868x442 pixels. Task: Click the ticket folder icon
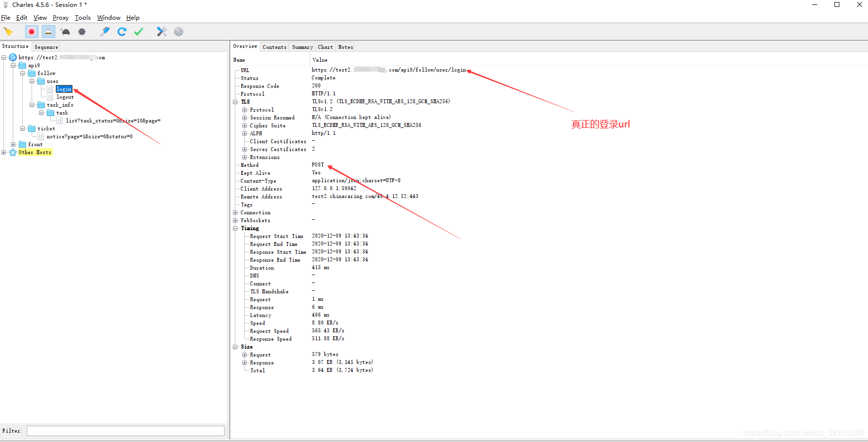[32, 129]
